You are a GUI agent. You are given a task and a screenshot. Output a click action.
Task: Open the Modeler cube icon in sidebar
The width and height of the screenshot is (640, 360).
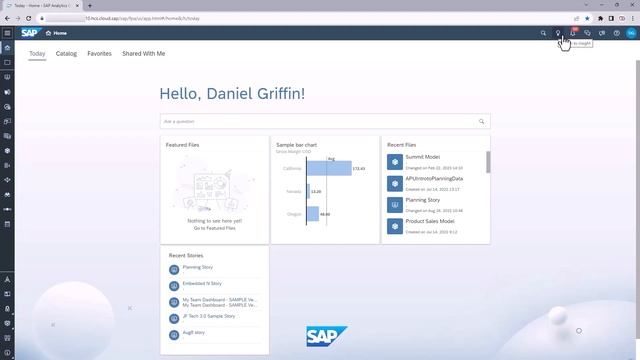point(7,151)
